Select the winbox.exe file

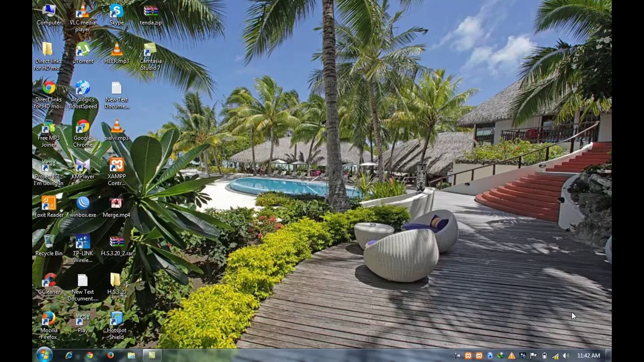click(x=83, y=207)
